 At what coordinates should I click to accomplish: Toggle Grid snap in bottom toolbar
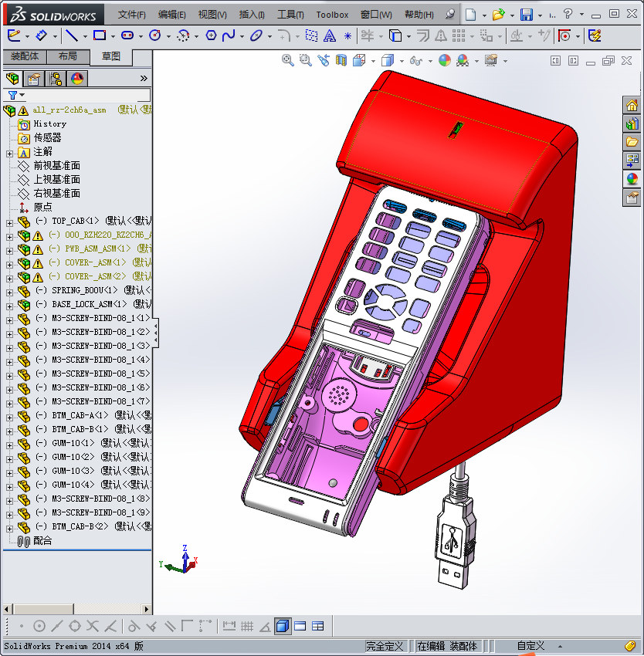(247, 626)
